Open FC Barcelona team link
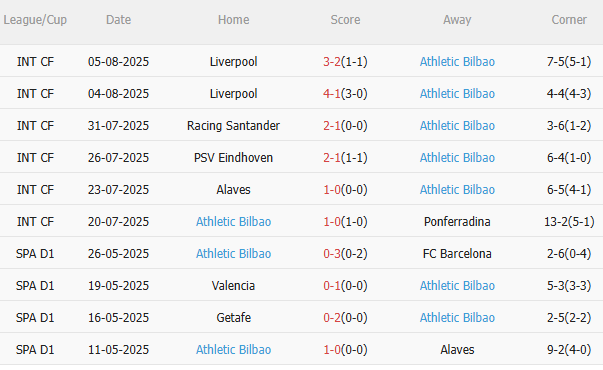The width and height of the screenshot is (603, 370). coord(457,253)
